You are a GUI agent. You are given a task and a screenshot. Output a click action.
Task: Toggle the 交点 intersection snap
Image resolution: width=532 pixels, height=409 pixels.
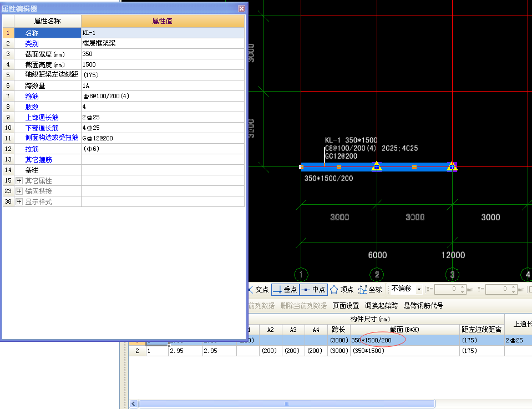pyautogui.click(x=259, y=289)
